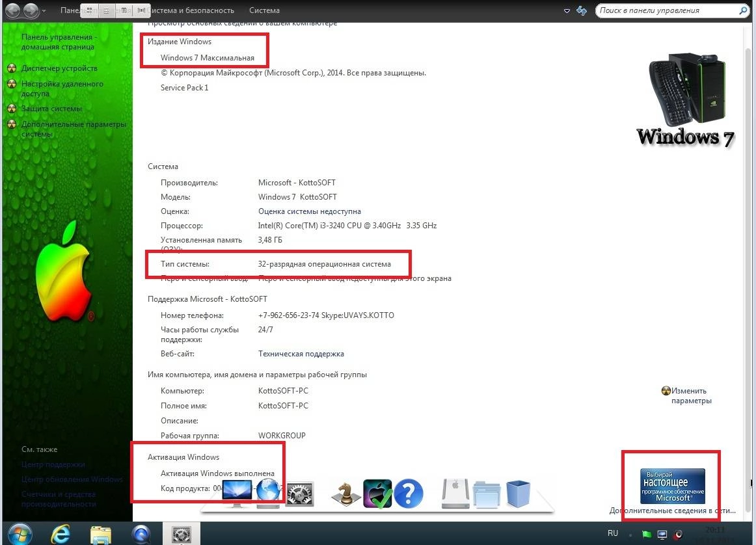Open blue question mark Help icon in dock
This screenshot has height=545, width=756.
pos(409,494)
